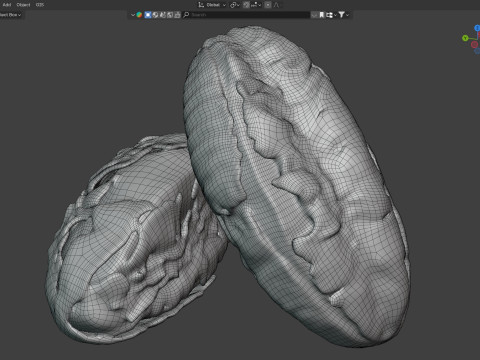The width and height of the screenshot is (480, 360).
Task: Select the fourth display mode icon
Action: [x=170, y=15]
